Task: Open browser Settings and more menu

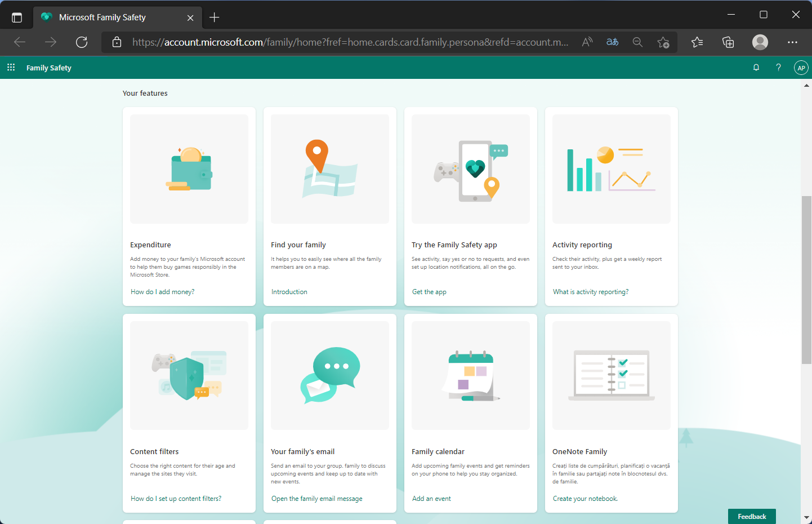Action: click(x=792, y=42)
